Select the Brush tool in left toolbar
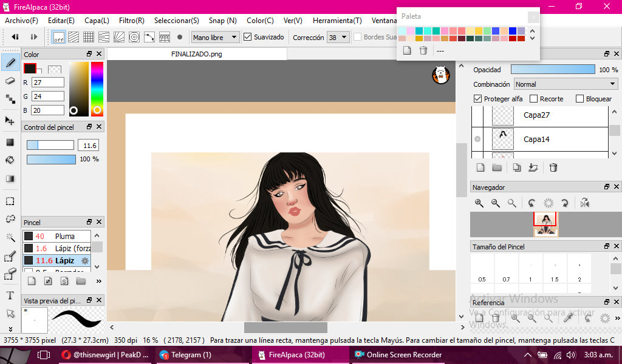The height and width of the screenshot is (364, 622). (x=10, y=62)
